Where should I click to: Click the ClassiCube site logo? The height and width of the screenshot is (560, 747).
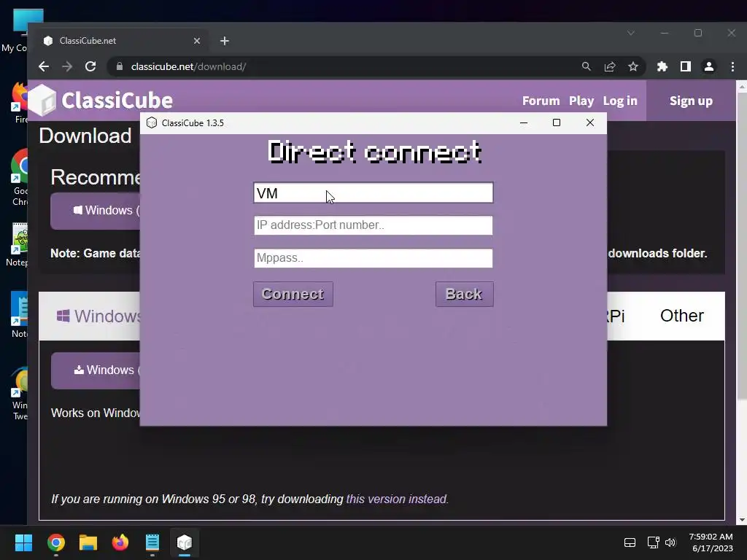(101, 100)
